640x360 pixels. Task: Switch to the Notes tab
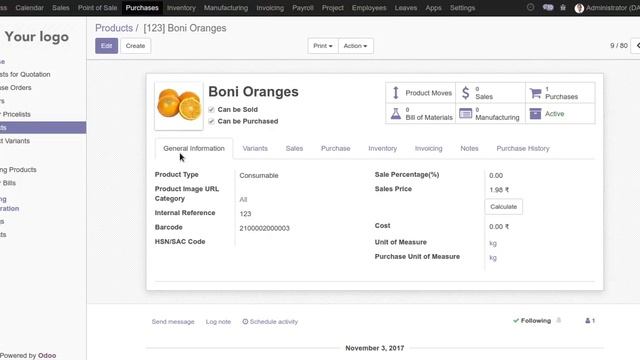(469, 148)
